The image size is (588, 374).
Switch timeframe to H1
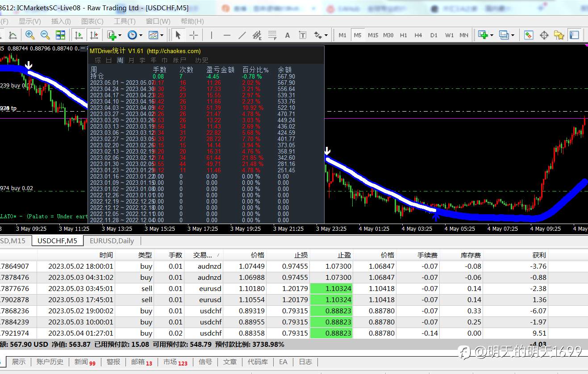click(x=404, y=35)
